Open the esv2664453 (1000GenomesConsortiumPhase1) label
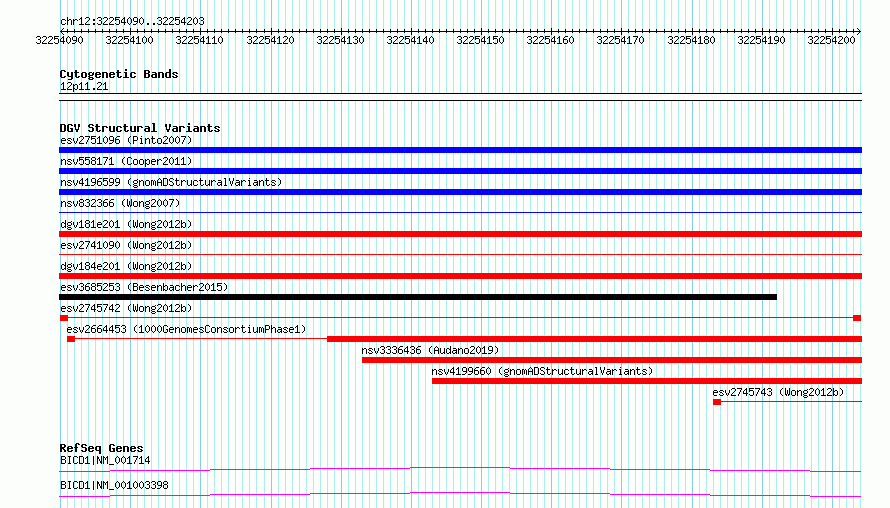Viewport: 890px width, 508px height. point(186,329)
